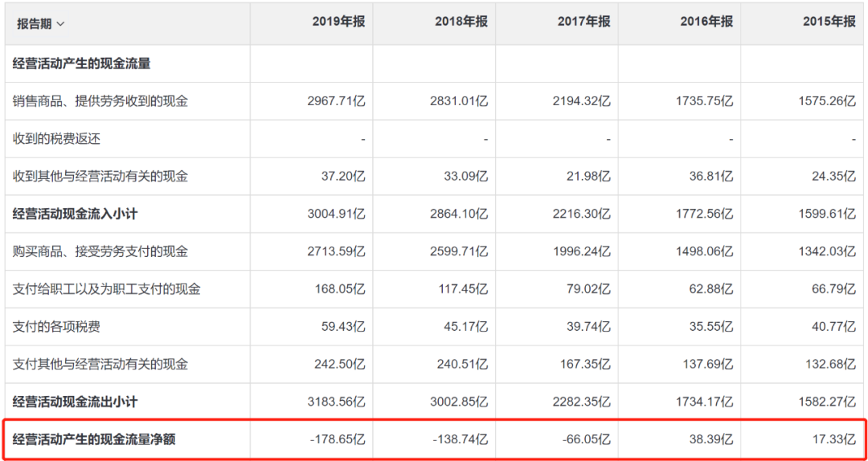Select the 2015年报 column header
Viewport: 868px width, 461px height.
[x=829, y=22]
